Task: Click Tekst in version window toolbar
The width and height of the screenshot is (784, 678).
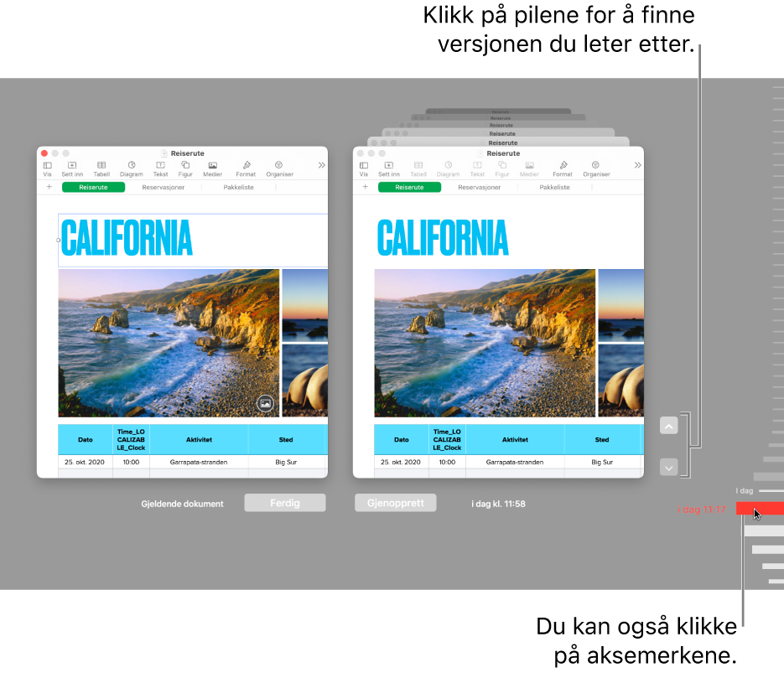Action: click(x=477, y=169)
